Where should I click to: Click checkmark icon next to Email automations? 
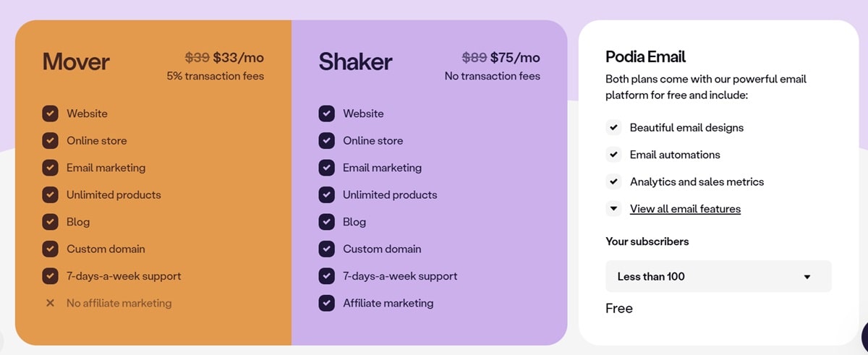pos(613,155)
